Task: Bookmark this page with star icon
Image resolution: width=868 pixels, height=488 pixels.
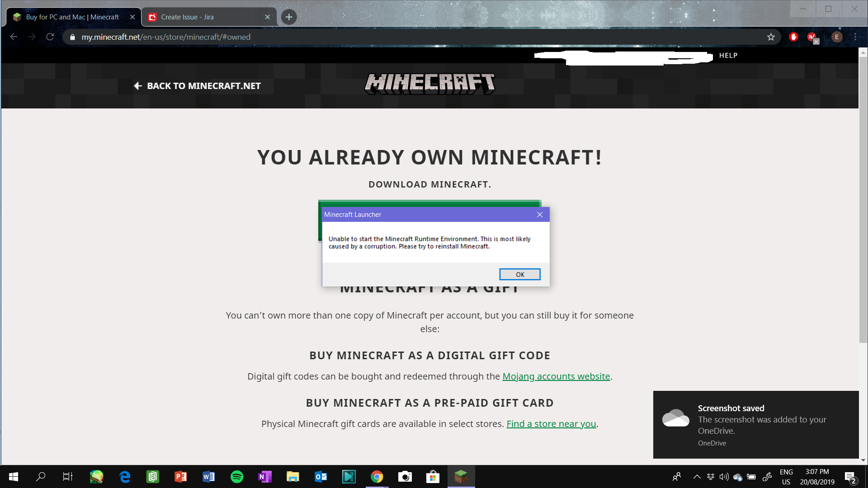Action: [x=771, y=37]
